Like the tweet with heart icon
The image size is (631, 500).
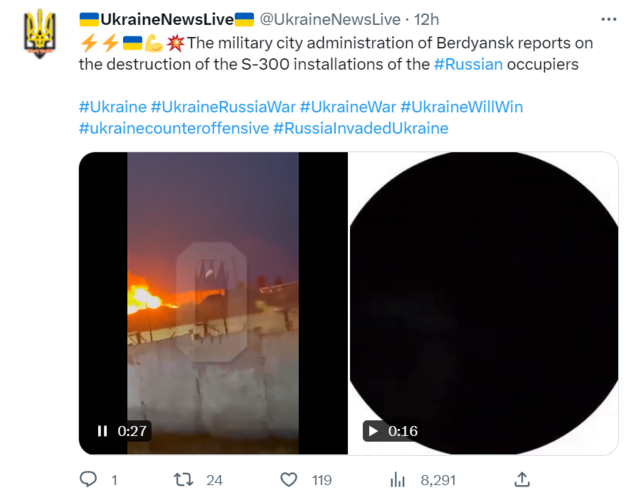coord(289,479)
